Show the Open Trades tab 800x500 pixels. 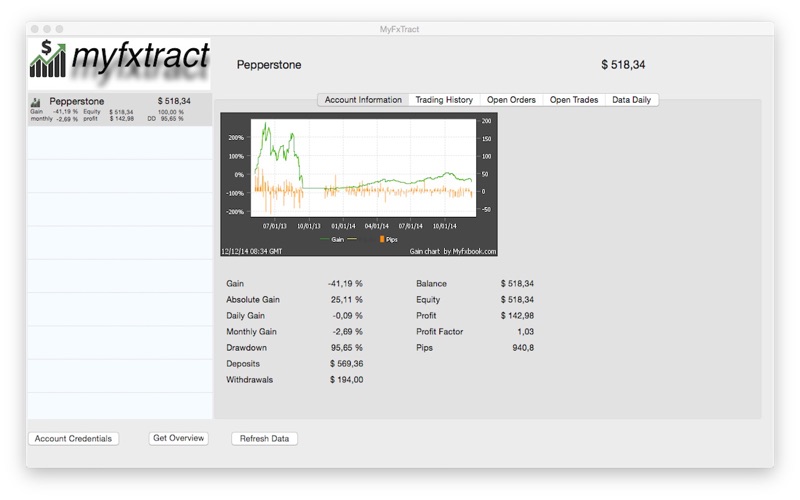(574, 100)
